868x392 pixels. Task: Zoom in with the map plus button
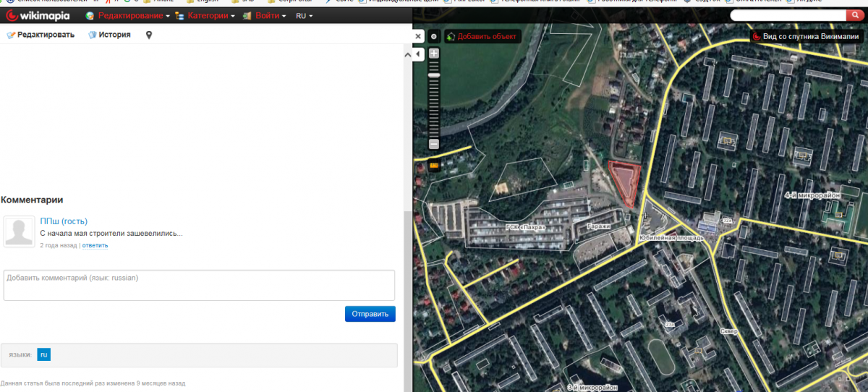click(434, 54)
